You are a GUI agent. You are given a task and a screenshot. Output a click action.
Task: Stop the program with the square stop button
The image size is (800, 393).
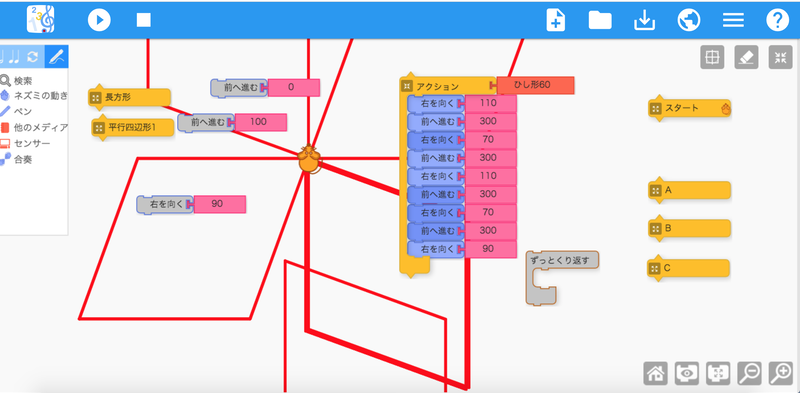[x=143, y=20]
